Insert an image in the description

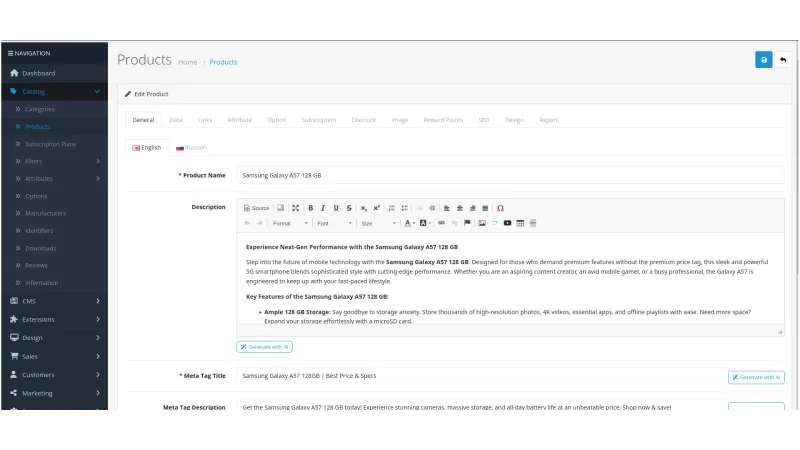(x=482, y=223)
